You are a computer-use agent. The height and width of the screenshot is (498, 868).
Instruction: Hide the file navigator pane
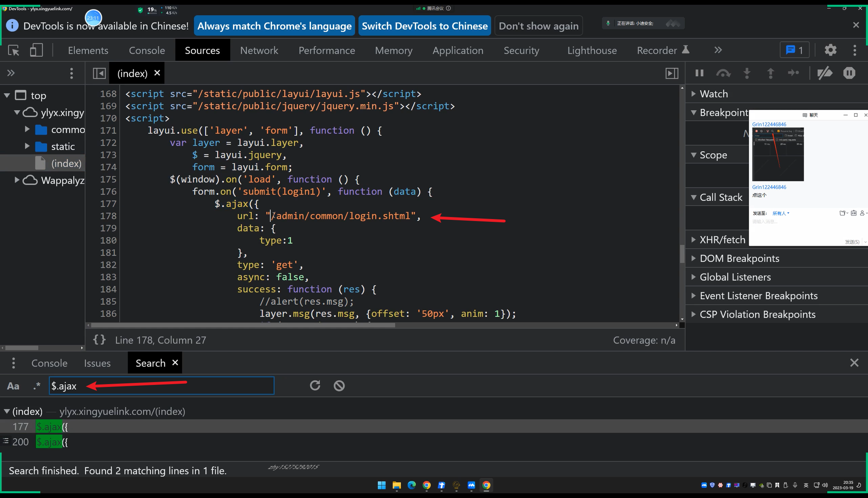[x=99, y=73]
